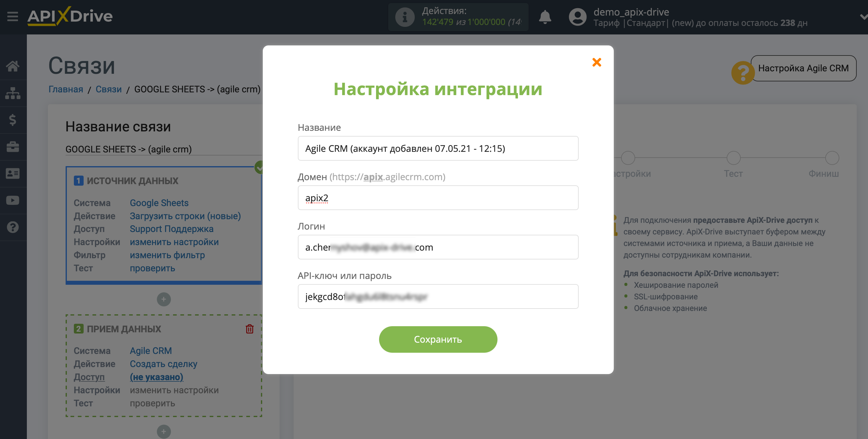The height and width of the screenshot is (439, 868).
Task: Click the (не указано) access link
Action: pos(156,377)
